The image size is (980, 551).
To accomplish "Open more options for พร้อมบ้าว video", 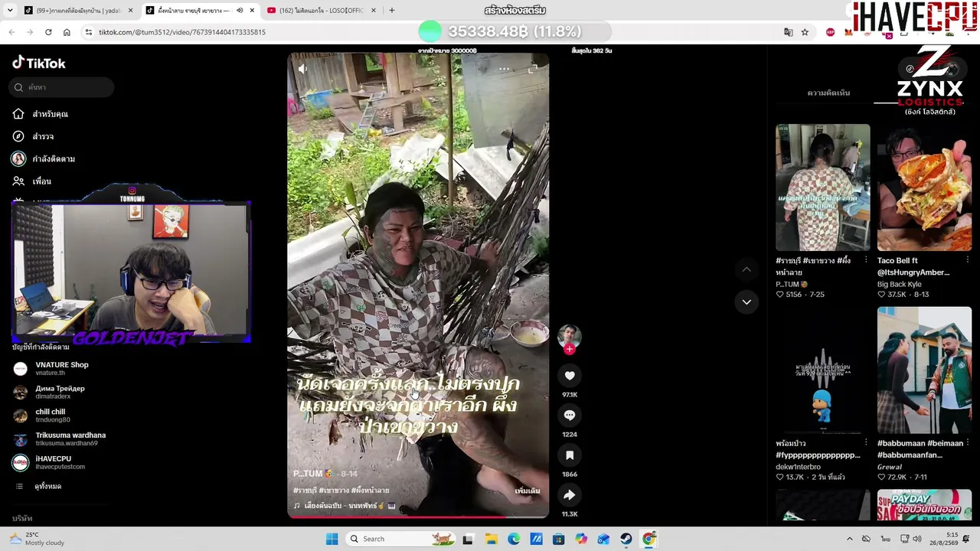I will pos(866,443).
